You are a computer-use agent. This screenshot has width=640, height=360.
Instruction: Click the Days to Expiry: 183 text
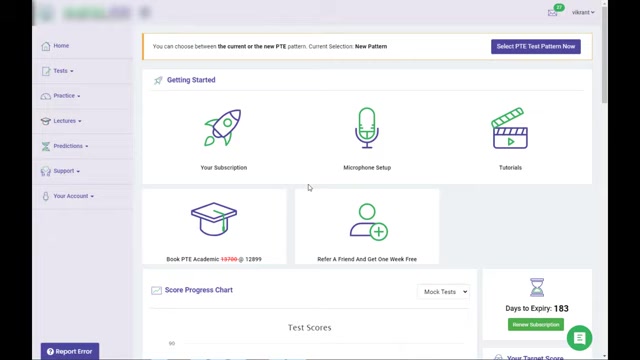(x=537, y=309)
